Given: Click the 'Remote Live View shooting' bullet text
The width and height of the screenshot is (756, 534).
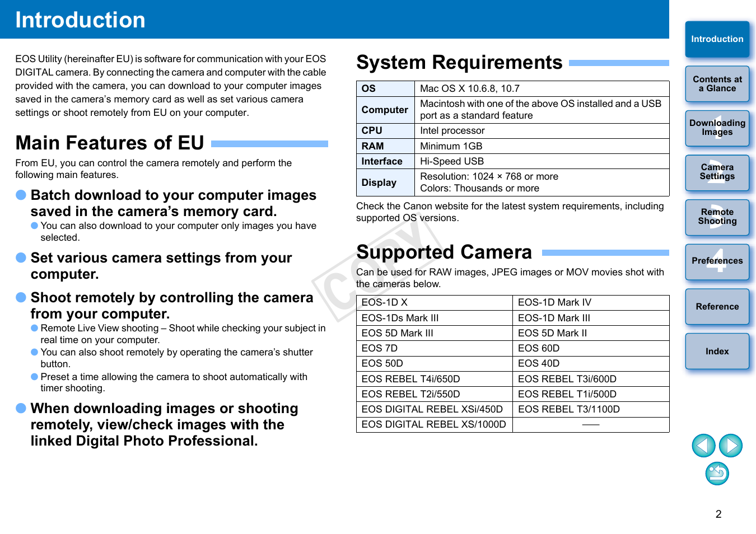Looking at the screenshot, I should pos(183,334).
